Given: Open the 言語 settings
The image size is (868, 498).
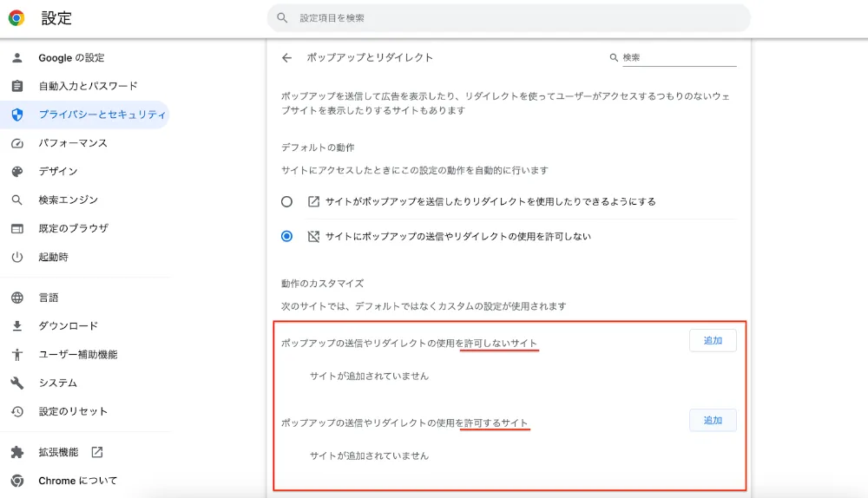Looking at the screenshot, I should click(x=48, y=297).
